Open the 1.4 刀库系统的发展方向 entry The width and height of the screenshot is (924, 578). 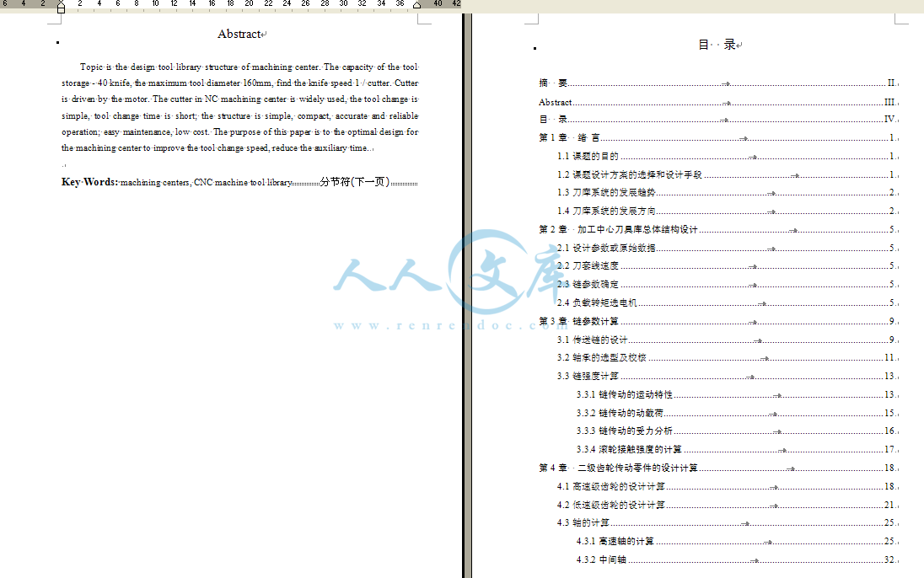[727, 211]
